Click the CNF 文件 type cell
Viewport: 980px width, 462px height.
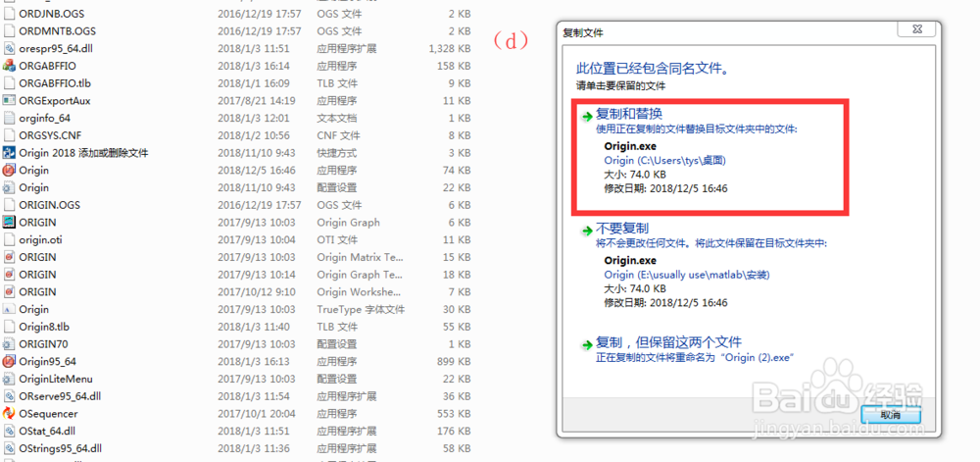338,135
